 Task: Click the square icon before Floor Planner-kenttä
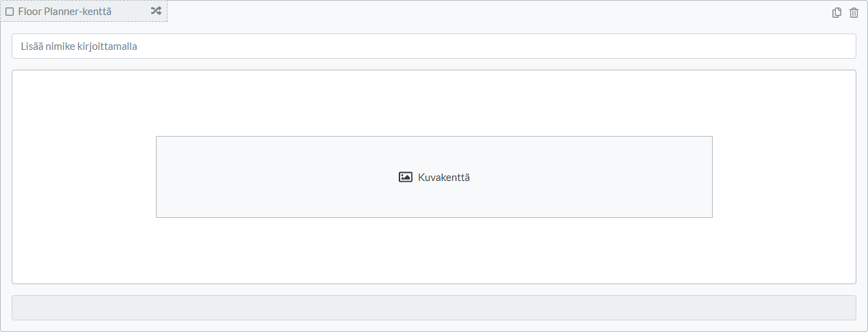click(10, 12)
